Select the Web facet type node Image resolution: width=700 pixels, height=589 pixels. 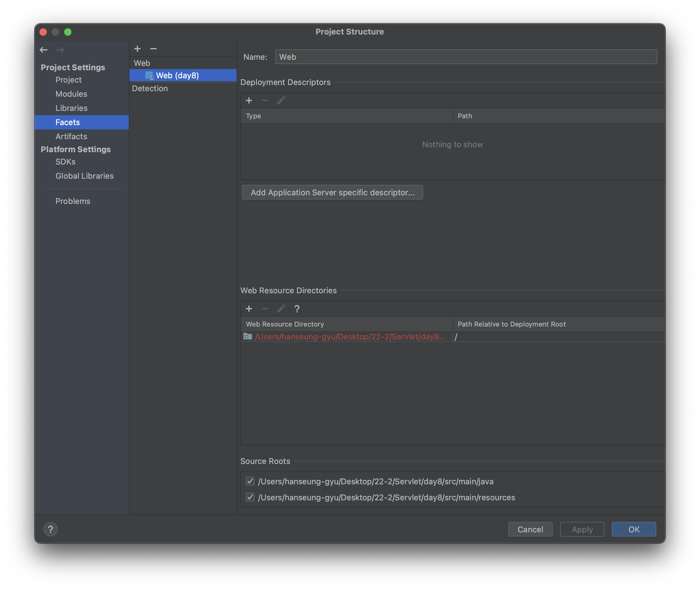click(x=142, y=63)
